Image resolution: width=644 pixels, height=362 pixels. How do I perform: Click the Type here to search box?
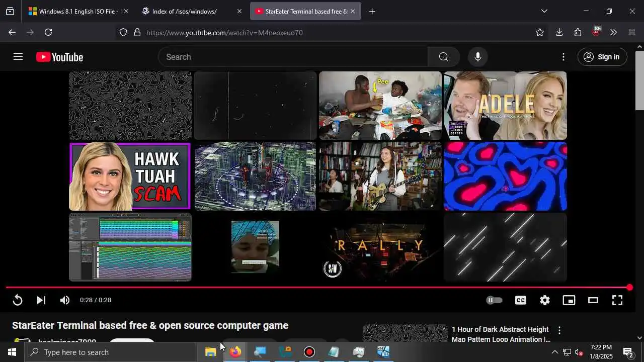111,352
